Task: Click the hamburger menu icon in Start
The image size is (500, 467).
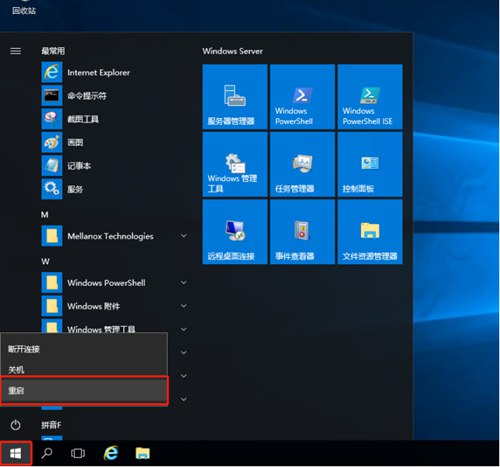Action: tap(15, 51)
